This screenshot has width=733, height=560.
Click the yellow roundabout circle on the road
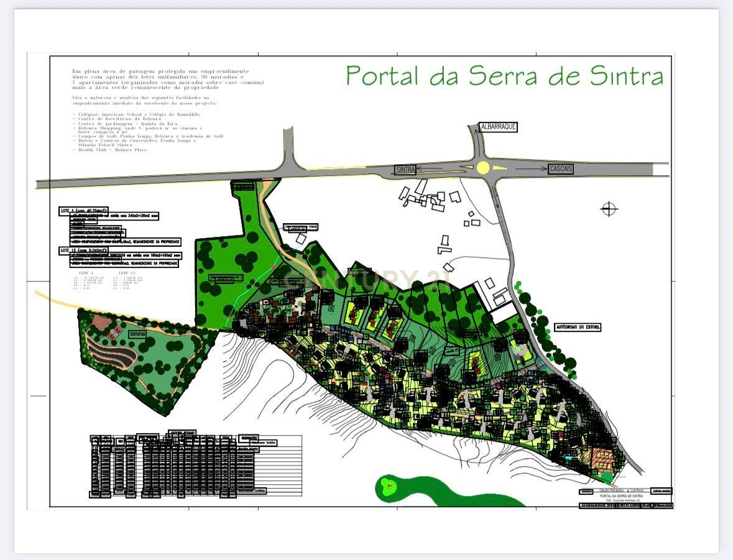(x=483, y=167)
